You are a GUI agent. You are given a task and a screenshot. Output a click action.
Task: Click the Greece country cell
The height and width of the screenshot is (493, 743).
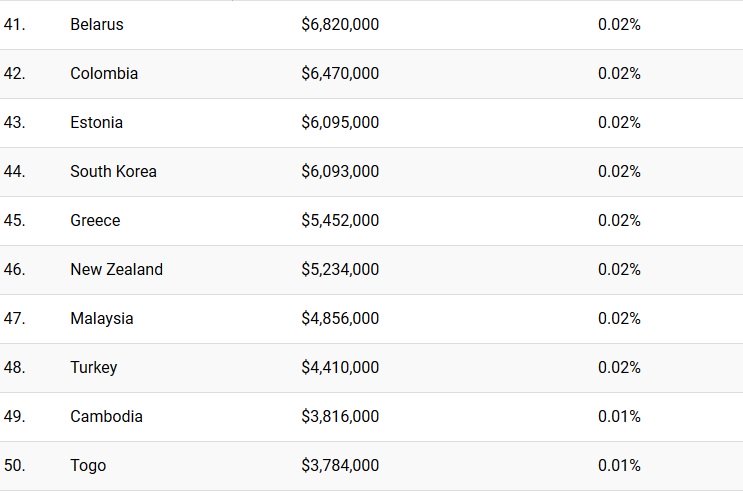pyautogui.click(x=95, y=220)
